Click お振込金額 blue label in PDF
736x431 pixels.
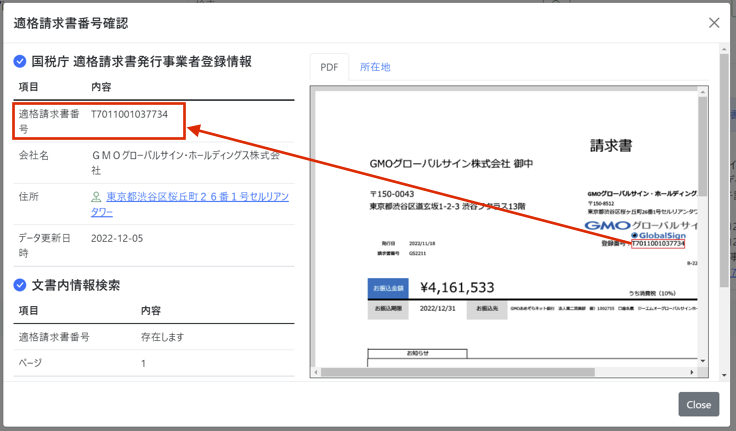pyautogui.click(x=388, y=288)
